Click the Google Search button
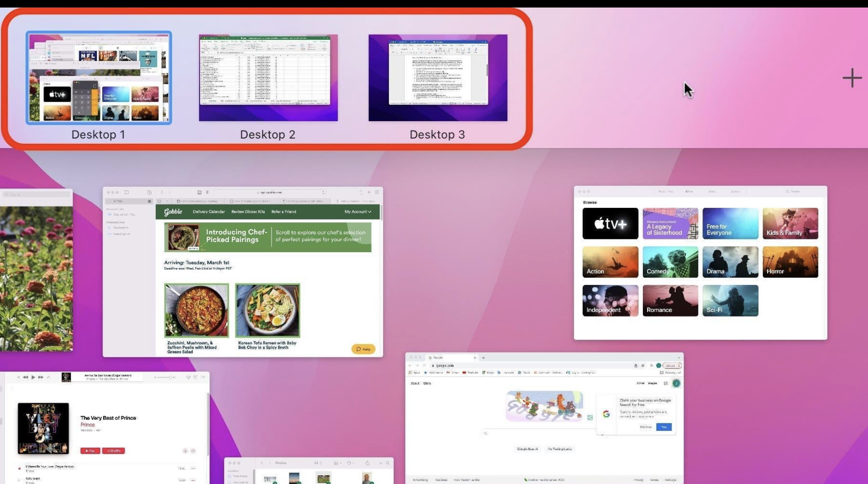The image size is (868, 484). click(527, 449)
